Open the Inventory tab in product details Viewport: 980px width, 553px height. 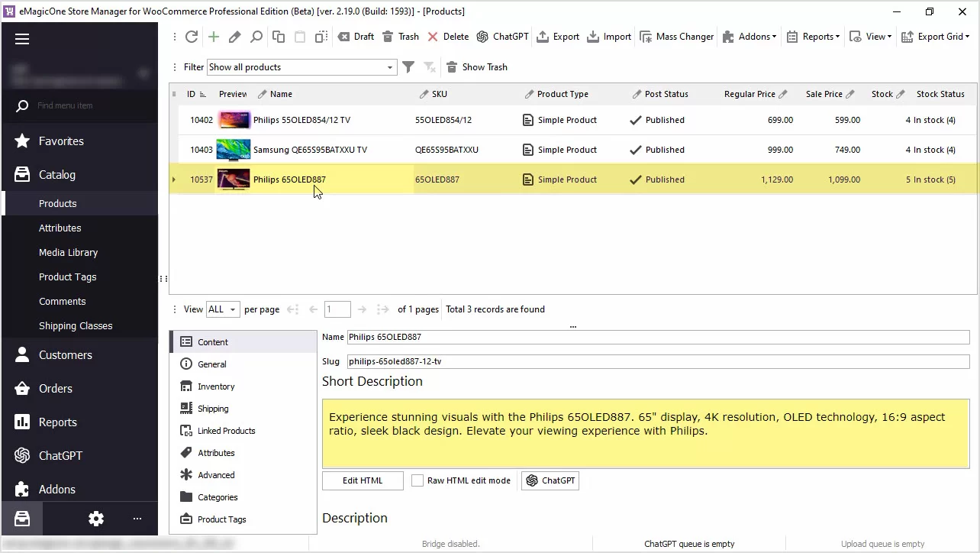tap(216, 386)
